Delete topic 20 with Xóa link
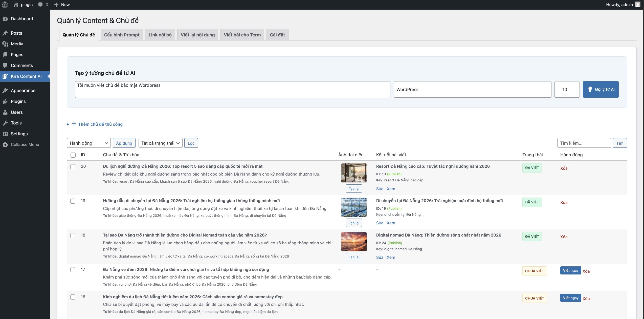Image resolution: width=644 pixels, height=319 pixels. 564,168
